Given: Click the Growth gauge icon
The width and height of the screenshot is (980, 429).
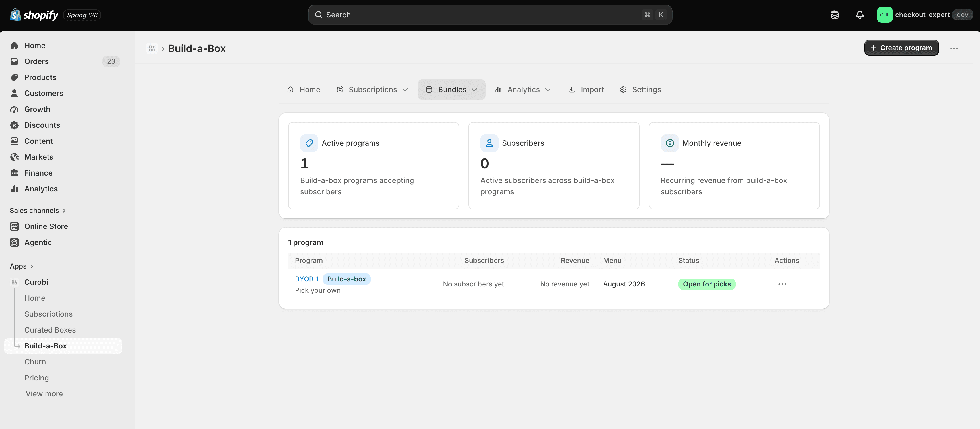Looking at the screenshot, I should pyautogui.click(x=15, y=110).
